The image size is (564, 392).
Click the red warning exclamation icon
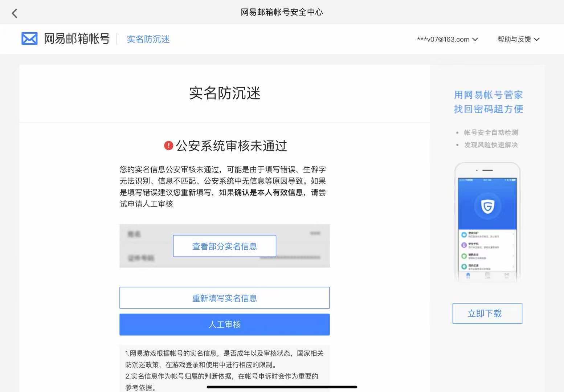(x=168, y=146)
